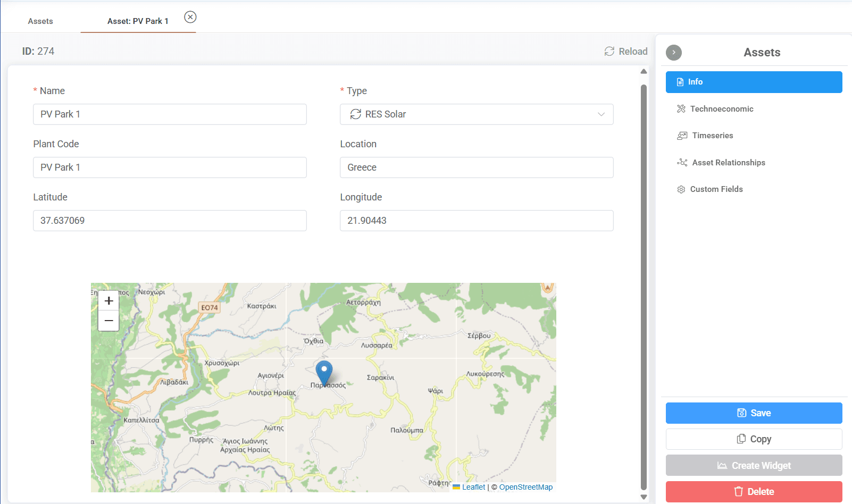This screenshot has height=504, width=852.
Task: Click the Type dropdown arrow
Action: [x=602, y=114]
